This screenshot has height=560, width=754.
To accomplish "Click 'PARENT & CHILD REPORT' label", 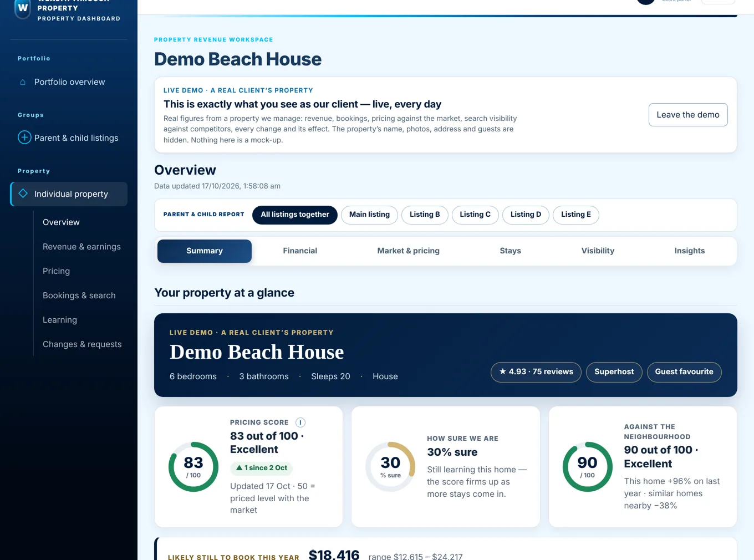I will tap(203, 215).
